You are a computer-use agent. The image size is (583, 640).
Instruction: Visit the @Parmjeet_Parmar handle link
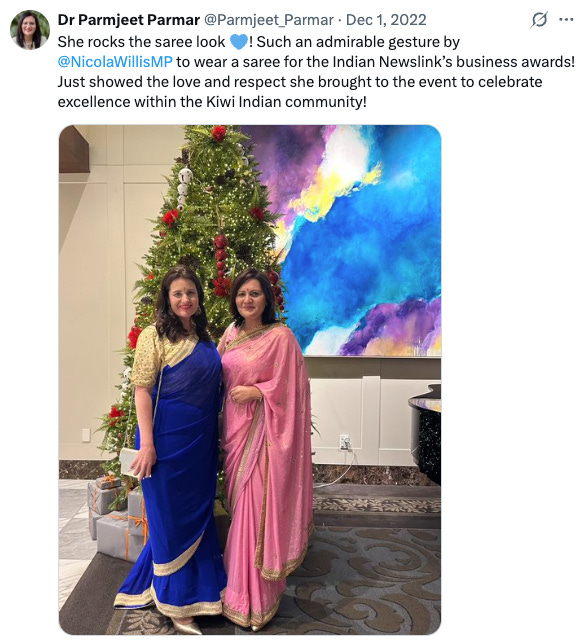269,20
